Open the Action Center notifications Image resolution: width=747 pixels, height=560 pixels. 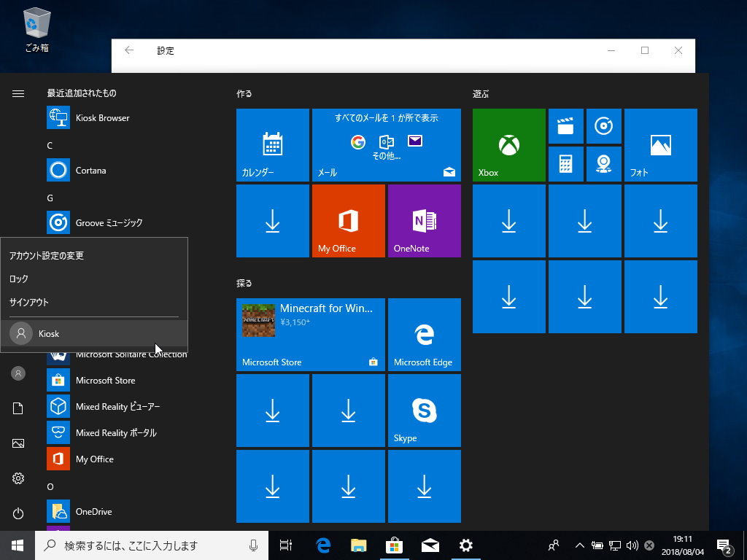[724, 545]
